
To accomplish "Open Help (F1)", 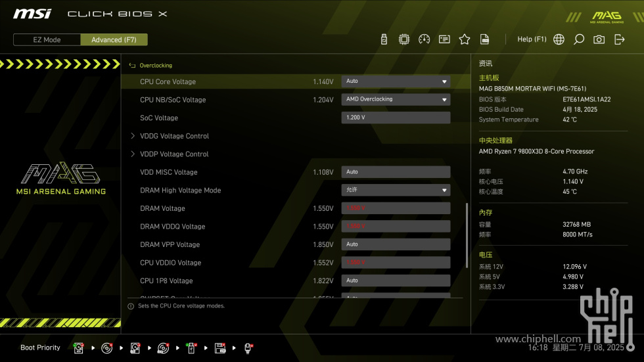I will [532, 39].
